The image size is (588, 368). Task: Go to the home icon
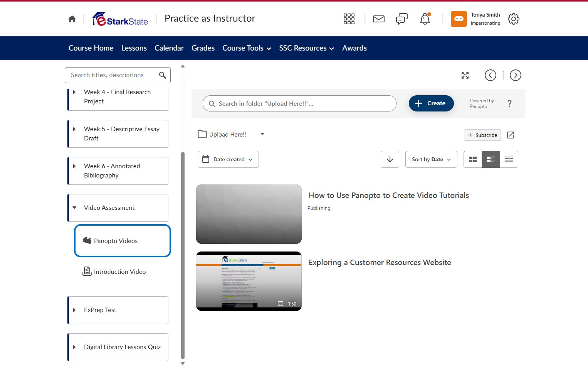(x=72, y=19)
